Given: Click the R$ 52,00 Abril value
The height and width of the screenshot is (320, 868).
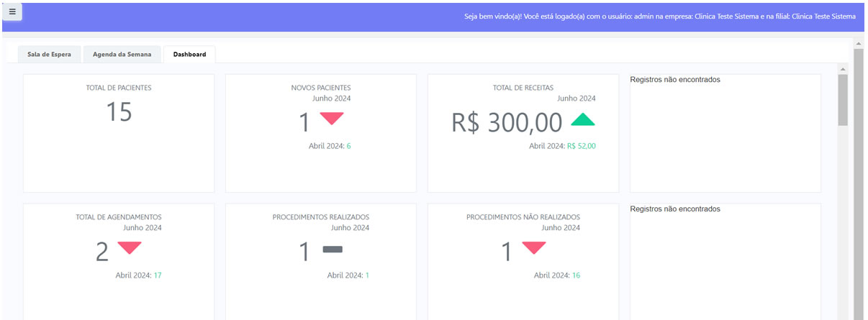Looking at the screenshot, I should (582, 146).
